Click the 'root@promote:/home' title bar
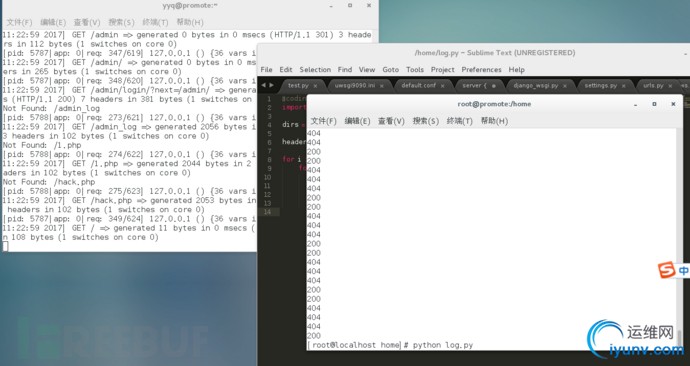690x366 pixels. tap(494, 104)
